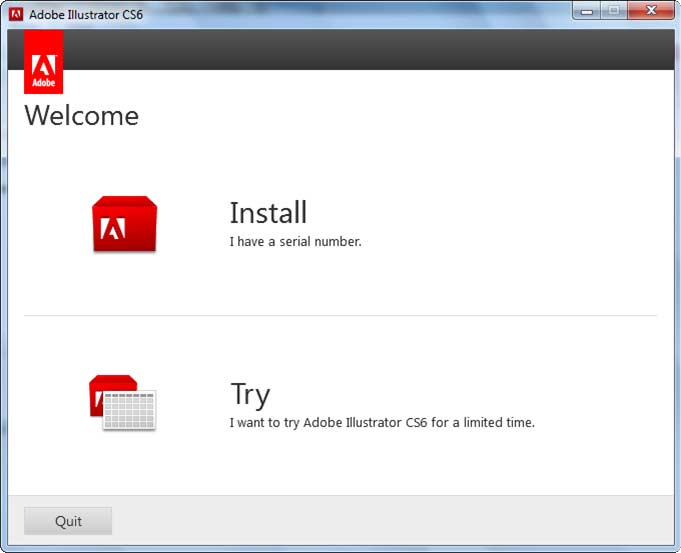Select the Install heading
The height and width of the screenshot is (553, 681).
point(268,212)
